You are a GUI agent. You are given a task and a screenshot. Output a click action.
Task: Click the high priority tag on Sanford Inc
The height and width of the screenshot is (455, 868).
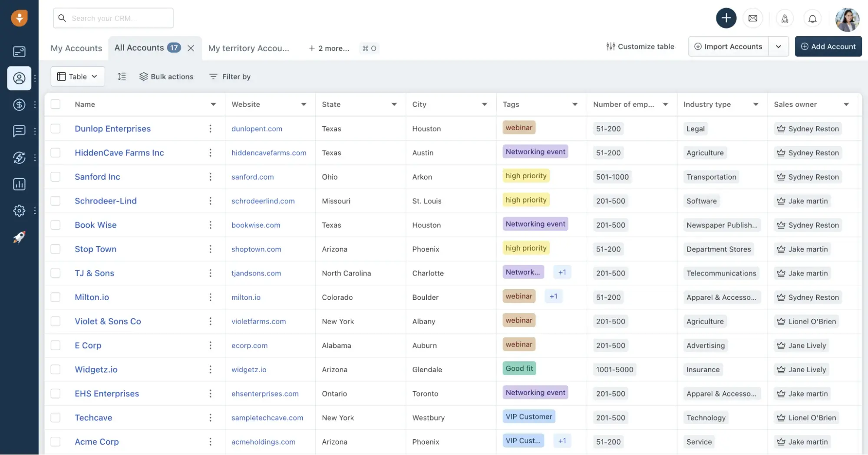pos(525,176)
